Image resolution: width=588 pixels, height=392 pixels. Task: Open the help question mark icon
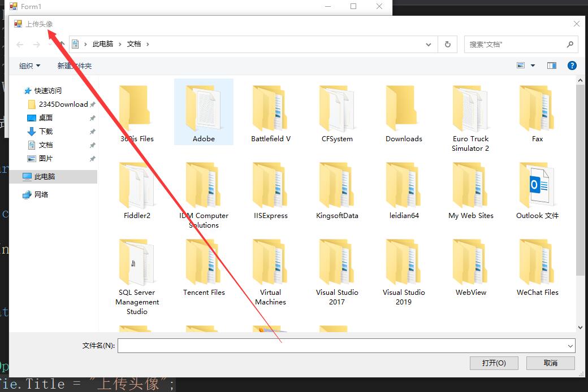coord(572,66)
